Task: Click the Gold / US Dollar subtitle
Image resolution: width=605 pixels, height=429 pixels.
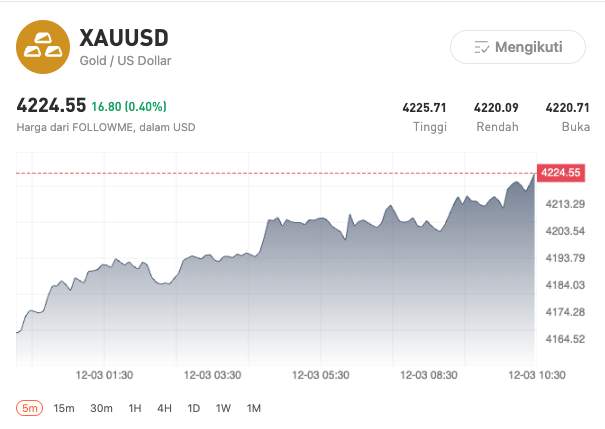Action: 125,61
